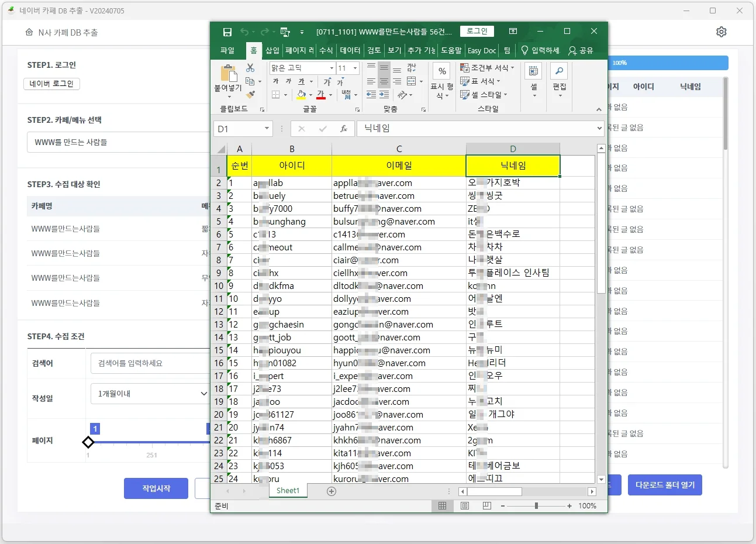The height and width of the screenshot is (544, 756).
Task: Select all cells using the corner triangle
Action: [221, 149]
